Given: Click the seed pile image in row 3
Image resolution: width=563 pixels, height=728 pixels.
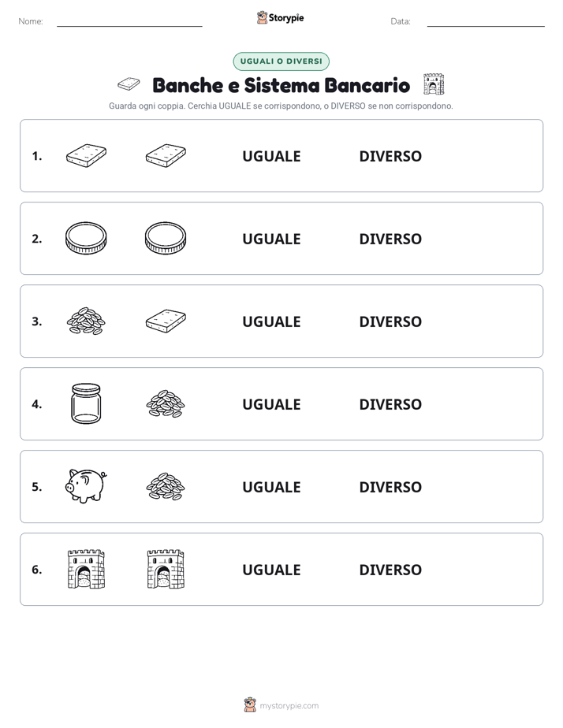Looking at the screenshot, I should coord(86,321).
